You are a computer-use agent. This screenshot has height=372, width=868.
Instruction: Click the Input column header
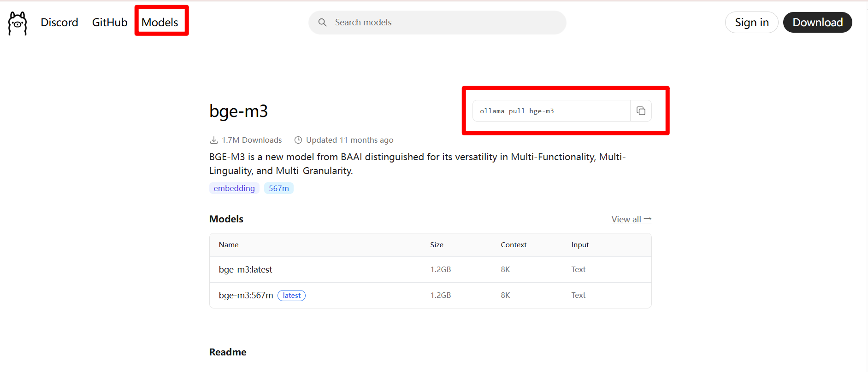pos(580,245)
